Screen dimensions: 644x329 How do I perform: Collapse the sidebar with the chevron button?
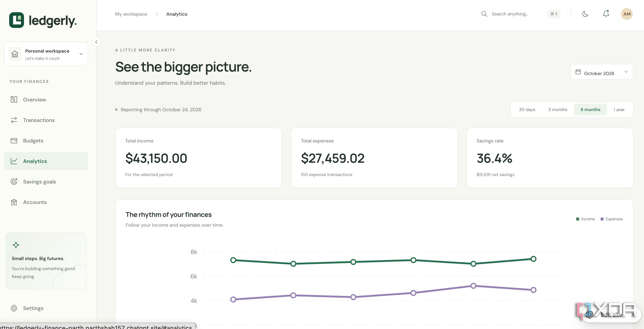[96, 42]
